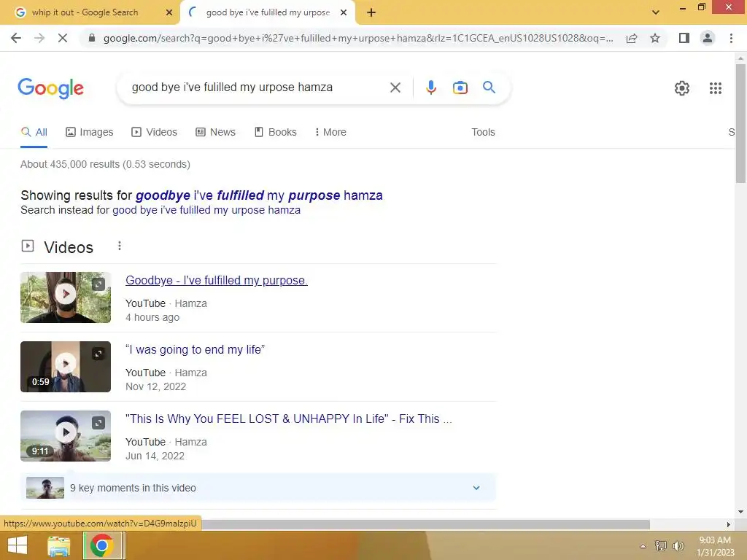Open FEEL LOST & UNHAPPY video link
The width and height of the screenshot is (747, 560).
pos(289,419)
